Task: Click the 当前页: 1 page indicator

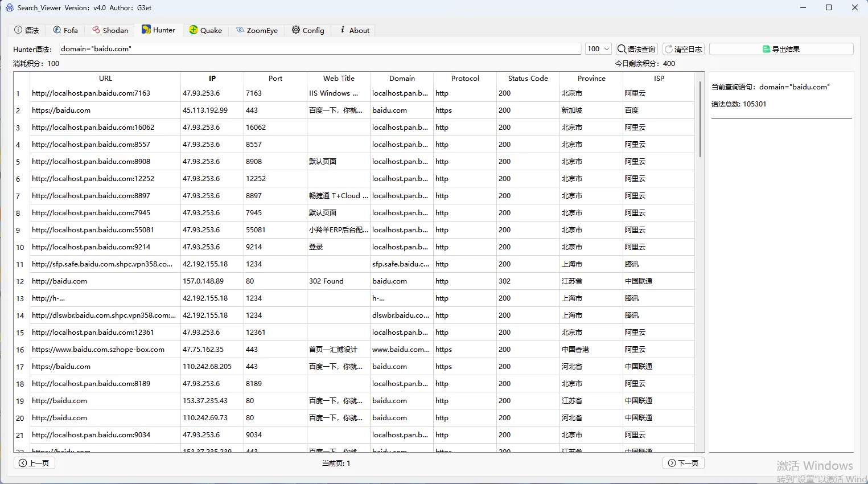Action: [336, 463]
